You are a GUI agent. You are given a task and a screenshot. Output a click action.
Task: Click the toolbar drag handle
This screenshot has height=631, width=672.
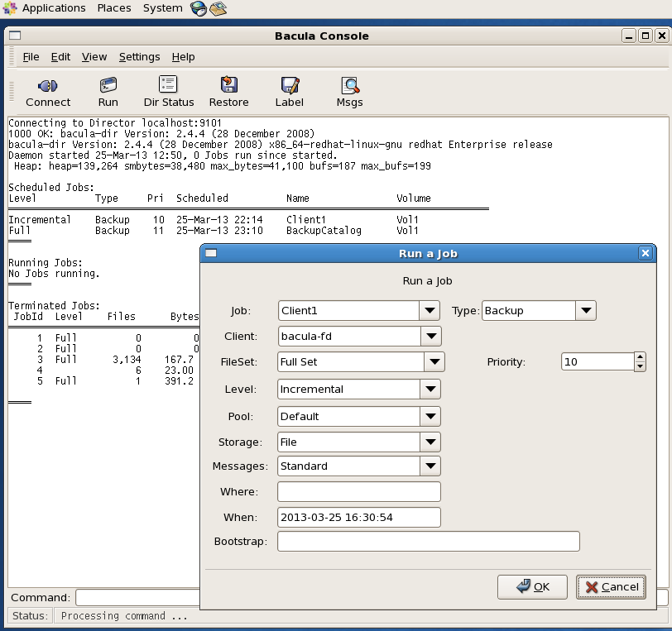click(x=12, y=91)
